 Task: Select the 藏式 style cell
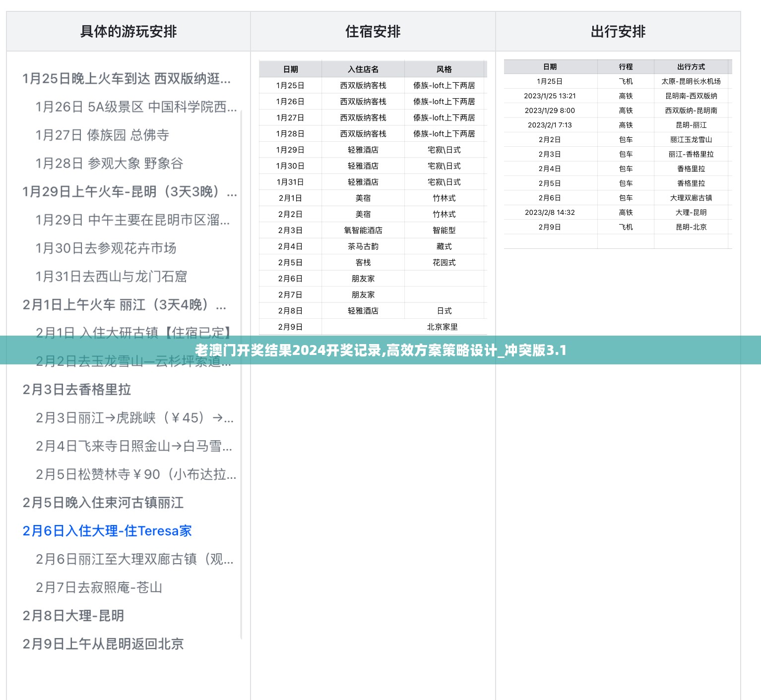tap(444, 246)
